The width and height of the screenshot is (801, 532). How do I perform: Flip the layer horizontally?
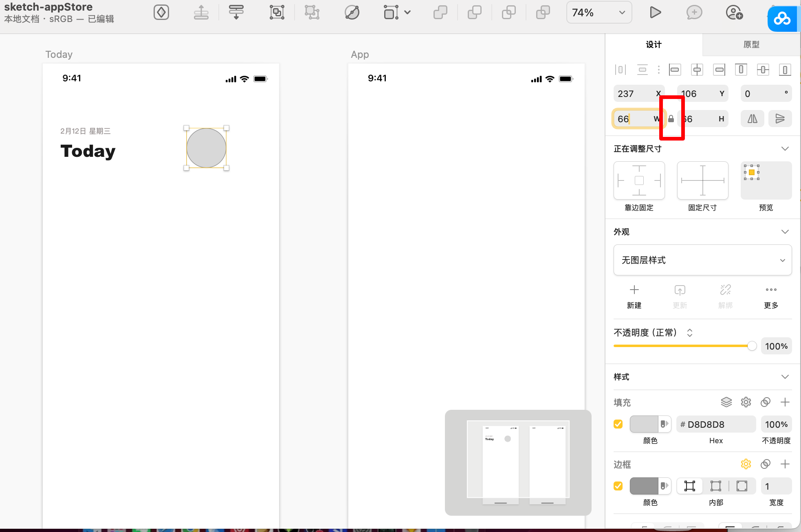tap(753, 119)
